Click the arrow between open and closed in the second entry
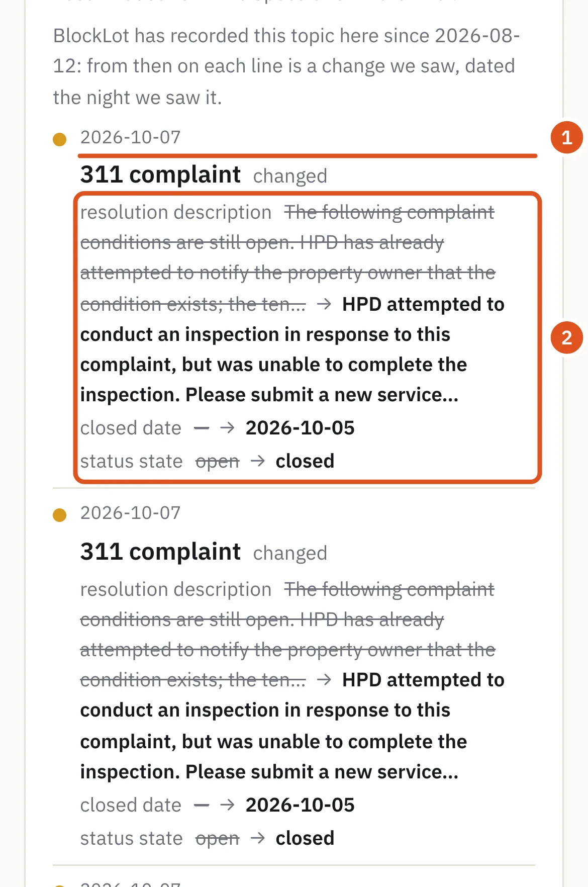588x887 pixels. point(258,838)
